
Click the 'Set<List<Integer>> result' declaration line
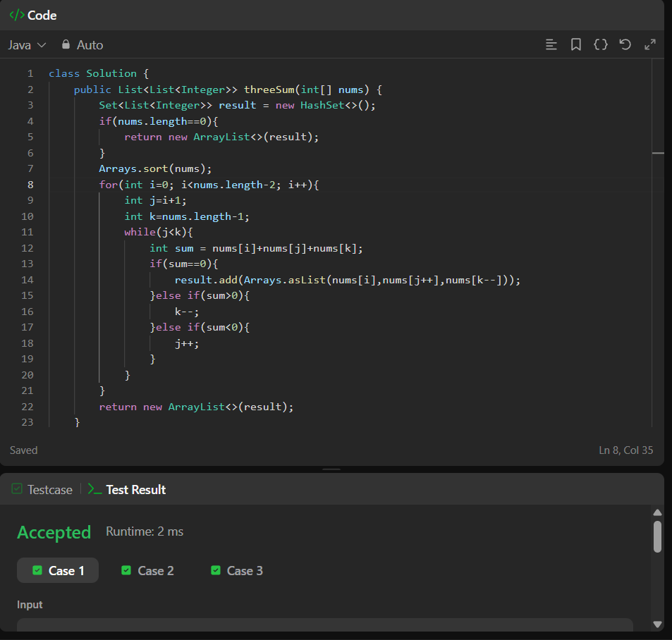[x=237, y=106]
